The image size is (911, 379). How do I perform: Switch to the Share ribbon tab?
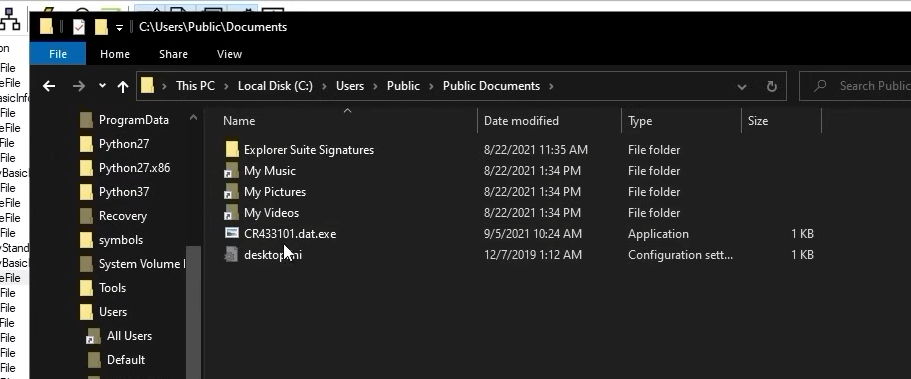click(173, 54)
